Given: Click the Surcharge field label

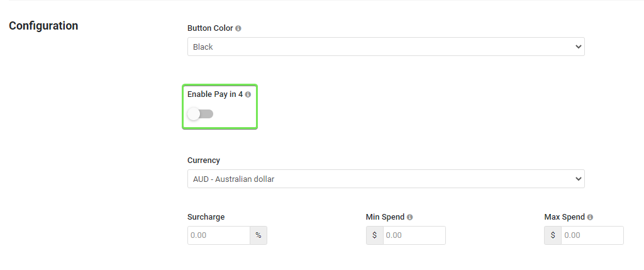Looking at the screenshot, I should click(206, 217).
